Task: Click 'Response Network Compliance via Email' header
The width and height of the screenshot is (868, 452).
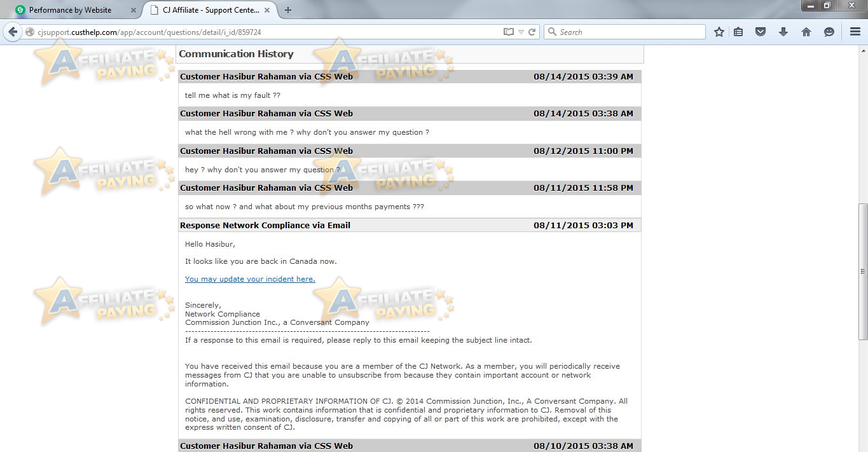Action: (x=265, y=225)
